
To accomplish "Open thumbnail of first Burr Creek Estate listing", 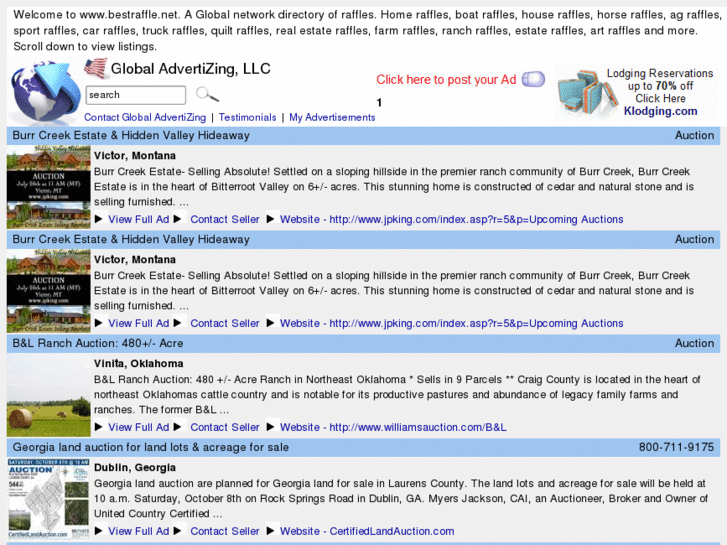I will coord(49,187).
